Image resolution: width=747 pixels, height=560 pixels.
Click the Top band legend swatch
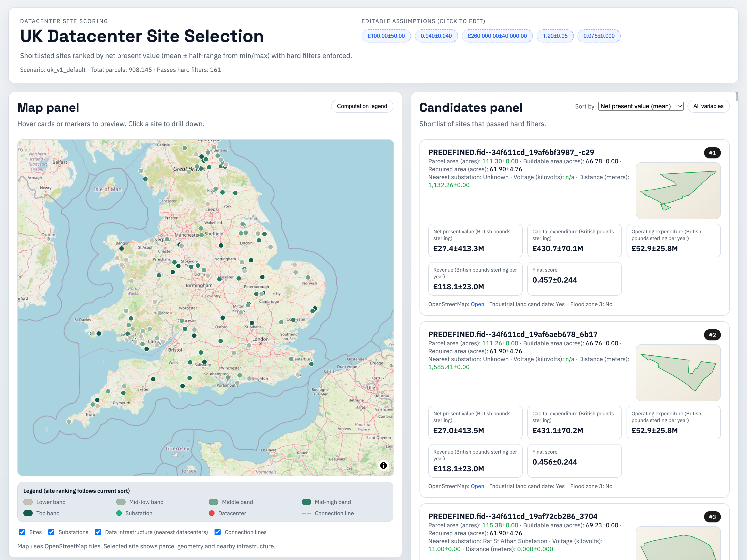pos(28,513)
